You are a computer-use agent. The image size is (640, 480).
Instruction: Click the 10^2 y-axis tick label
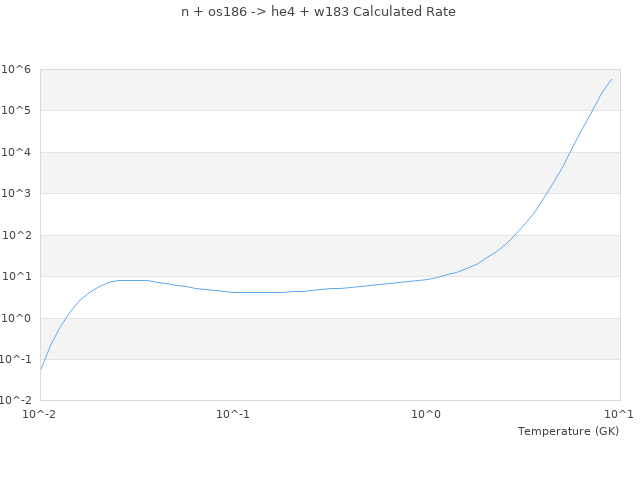coord(17,235)
